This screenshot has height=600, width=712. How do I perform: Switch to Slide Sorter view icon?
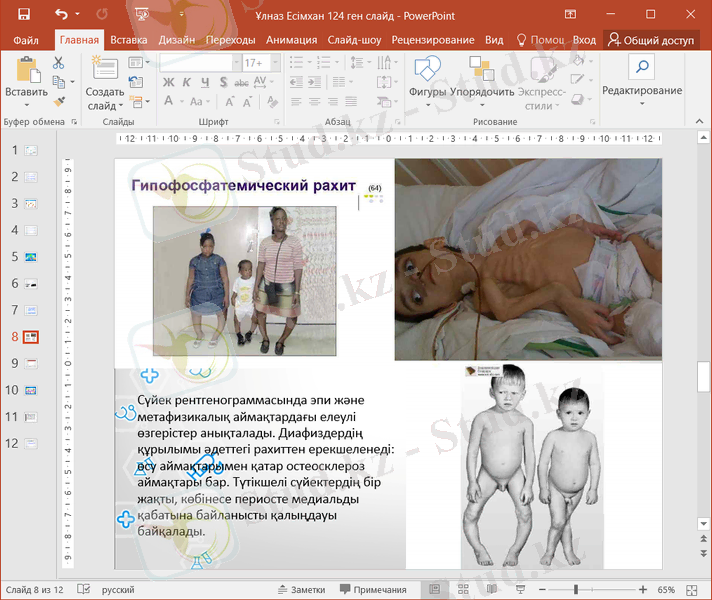(x=461, y=590)
